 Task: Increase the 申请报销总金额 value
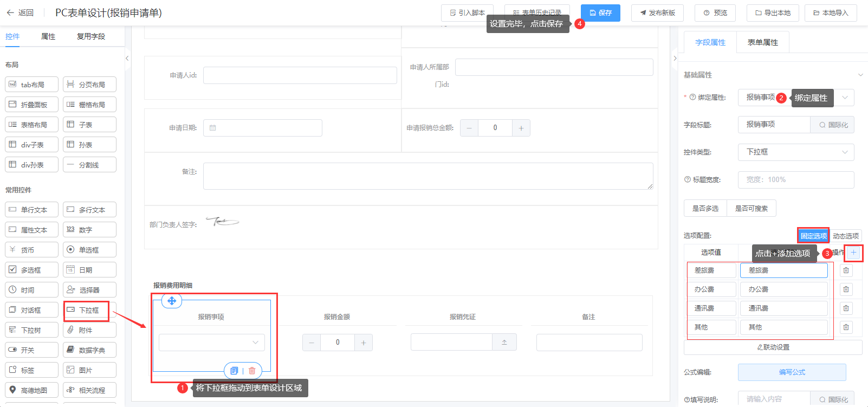[x=521, y=128]
